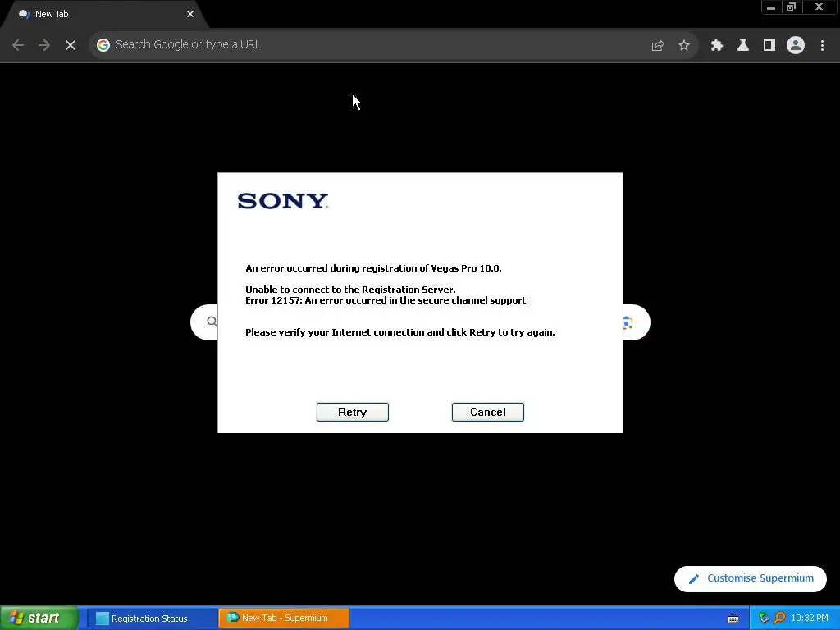The width and height of the screenshot is (840, 630).
Task: Close the New Tab tab
Action: pos(190,14)
